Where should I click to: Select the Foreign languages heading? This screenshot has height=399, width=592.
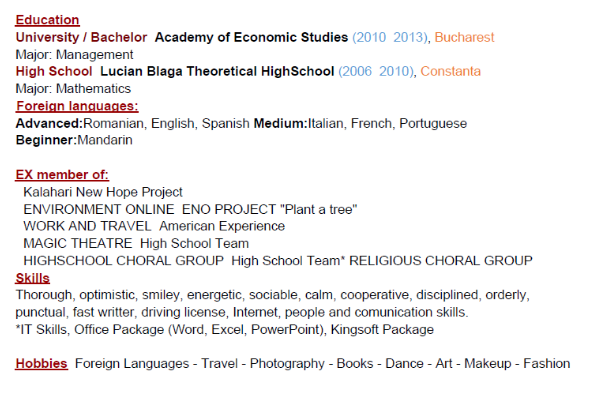pos(77,106)
